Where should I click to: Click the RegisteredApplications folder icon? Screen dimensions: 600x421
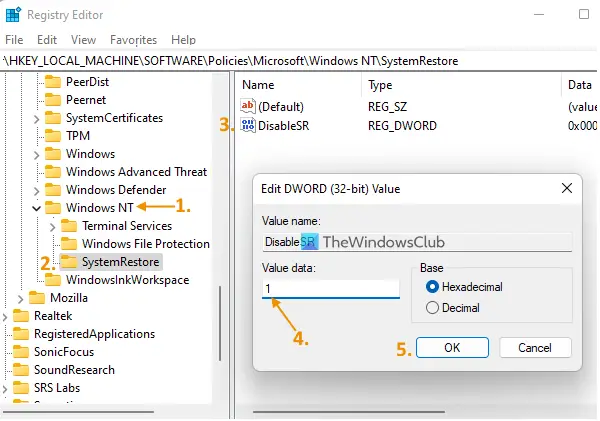pos(21,333)
